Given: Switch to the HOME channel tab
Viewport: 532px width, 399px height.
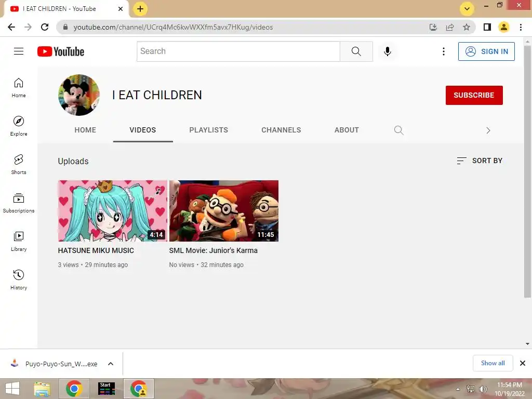Looking at the screenshot, I should (85, 130).
